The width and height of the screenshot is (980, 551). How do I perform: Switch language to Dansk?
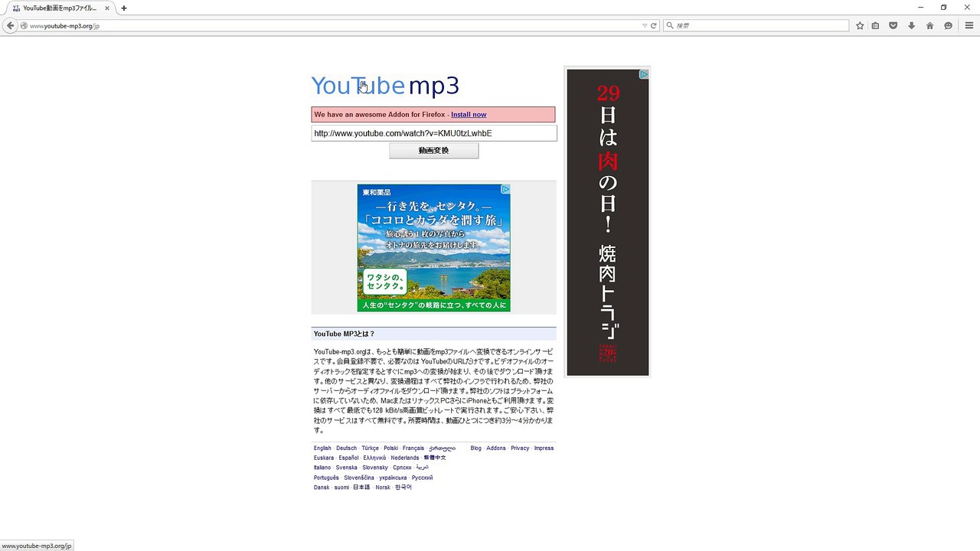point(322,487)
